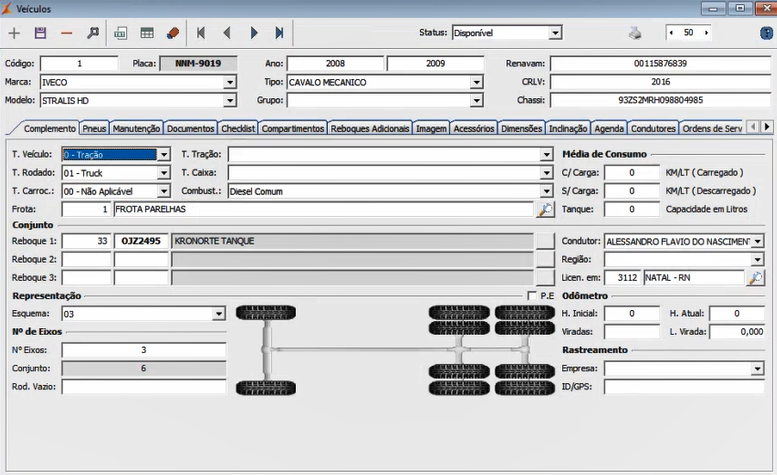Click the eraser clear icon
The width and height of the screenshot is (777, 475).
tap(173, 33)
